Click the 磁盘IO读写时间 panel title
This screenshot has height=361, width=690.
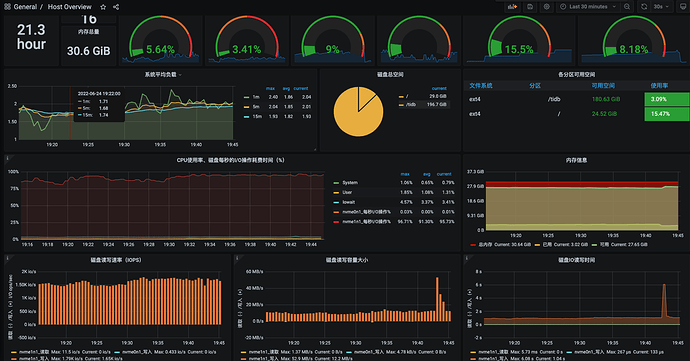(576, 260)
